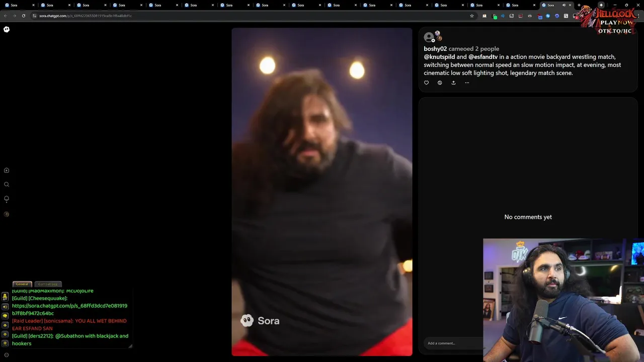The image size is (644, 362).
Task: Click the 'No comments yet' text
Action: (x=528, y=217)
